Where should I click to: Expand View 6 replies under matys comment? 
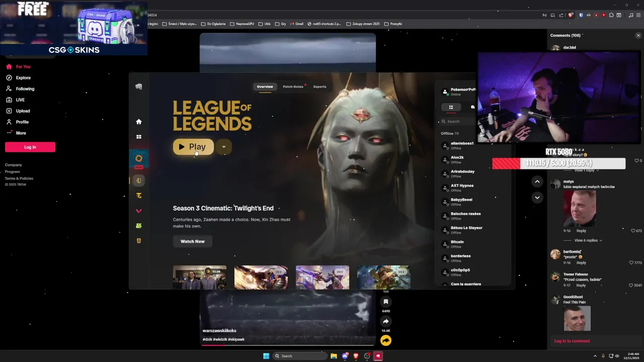588,240
